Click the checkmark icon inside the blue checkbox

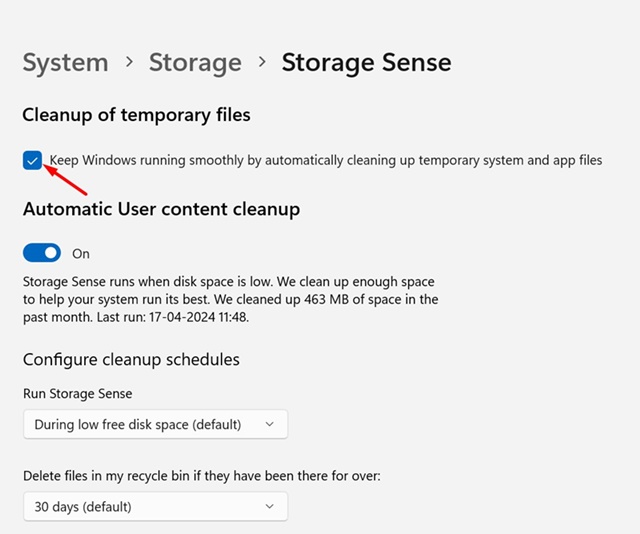pos(33,160)
